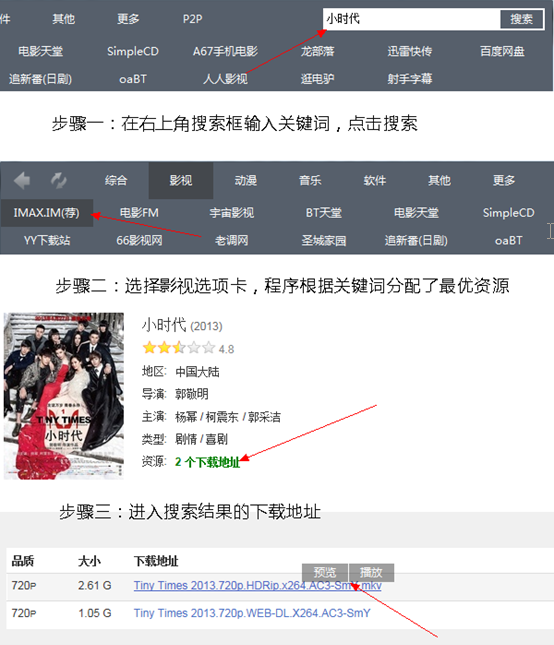Open the YY下载站 source
This screenshot has width=554, height=645.
coord(46,240)
